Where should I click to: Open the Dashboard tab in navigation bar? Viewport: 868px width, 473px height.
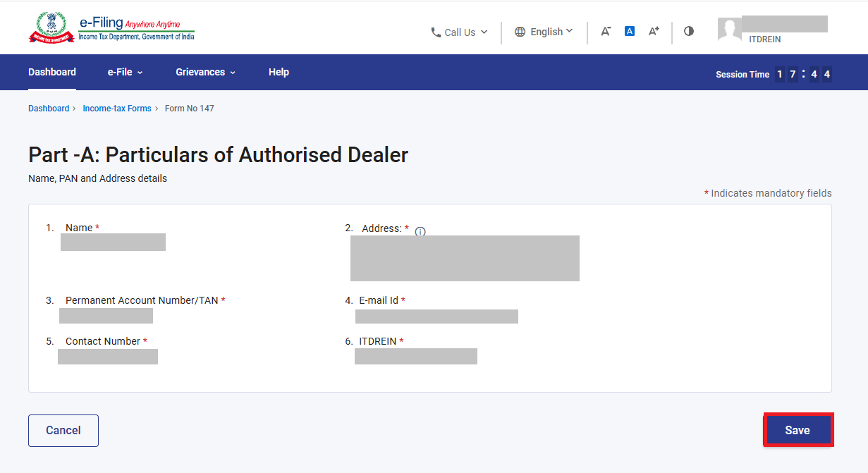[52, 72]
